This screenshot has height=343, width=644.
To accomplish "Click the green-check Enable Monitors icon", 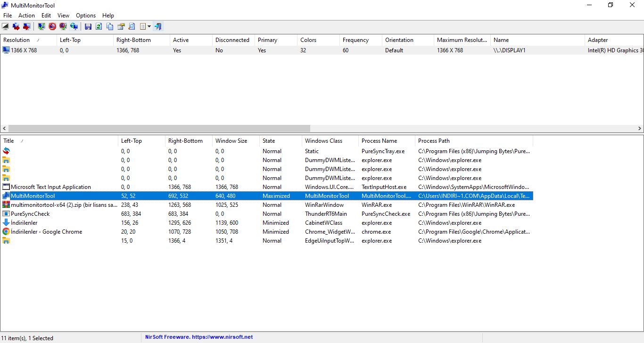I will tap(41, 26).
